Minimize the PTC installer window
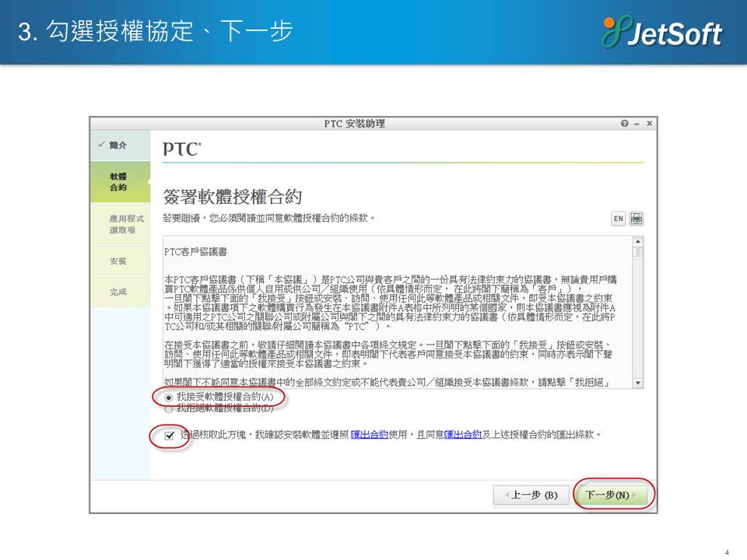The width and height of the screenshot is (747, 560). point(637,124)
